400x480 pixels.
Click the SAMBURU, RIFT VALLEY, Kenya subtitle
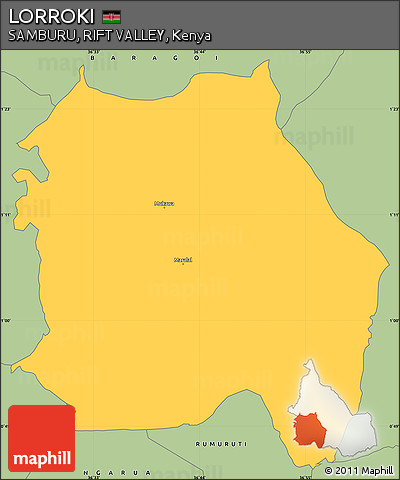(x=110, y=36)
